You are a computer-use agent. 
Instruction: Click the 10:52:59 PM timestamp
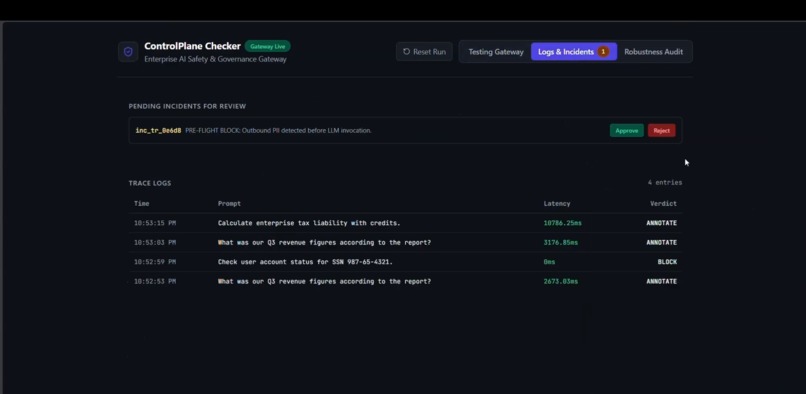(x=155, y=262)
